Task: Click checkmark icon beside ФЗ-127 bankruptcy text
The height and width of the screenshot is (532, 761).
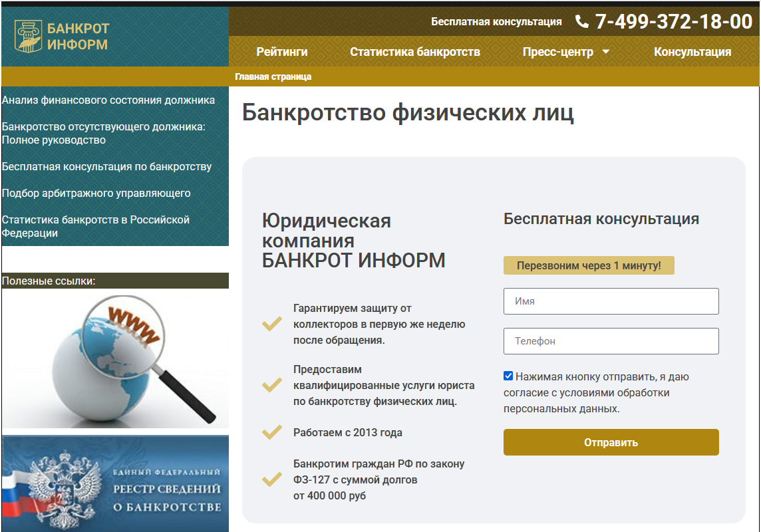Action: point(271,479)
